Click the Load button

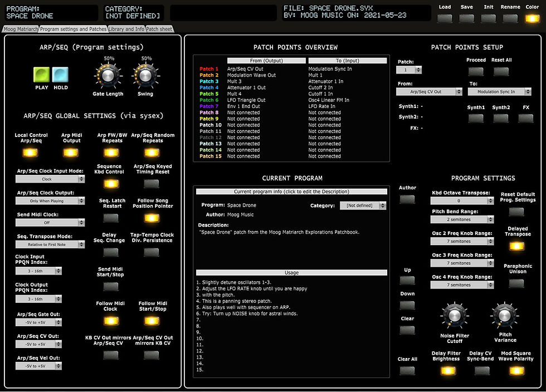tap(445, 18)
